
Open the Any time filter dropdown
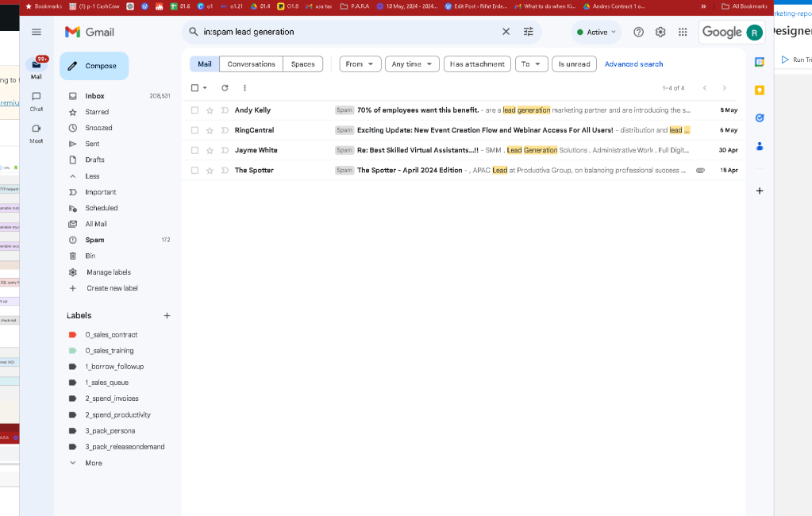click(412, 64)
